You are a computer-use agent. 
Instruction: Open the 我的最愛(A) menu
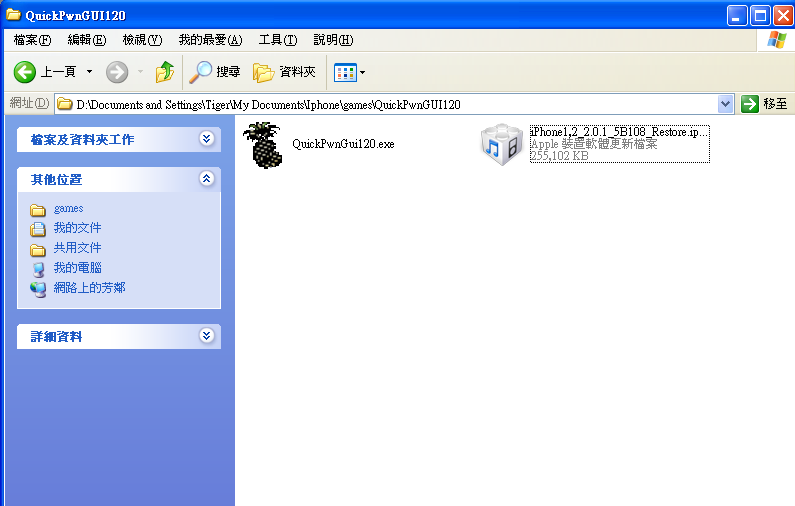[x=210, y=40]
